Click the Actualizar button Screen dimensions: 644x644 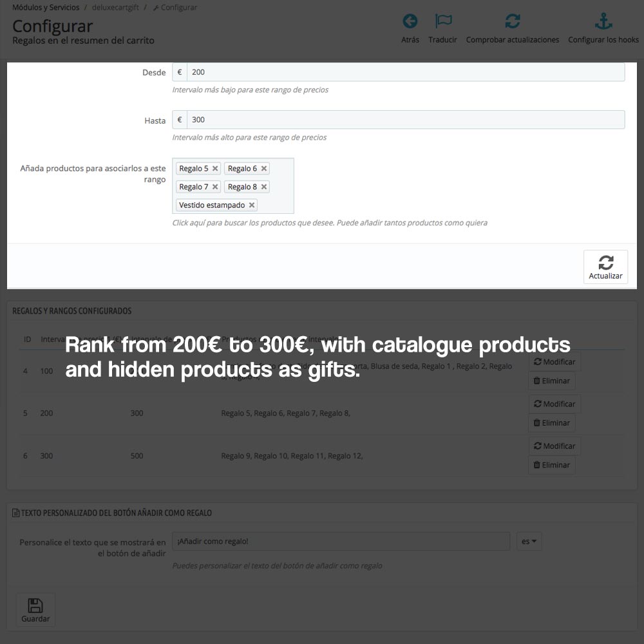click(605, 267)
